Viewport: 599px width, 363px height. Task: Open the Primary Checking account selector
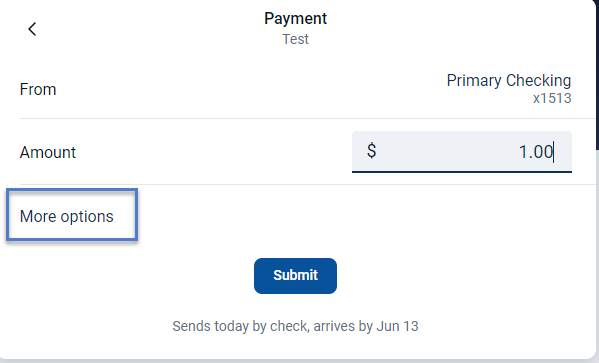click(x=508, y=89)
